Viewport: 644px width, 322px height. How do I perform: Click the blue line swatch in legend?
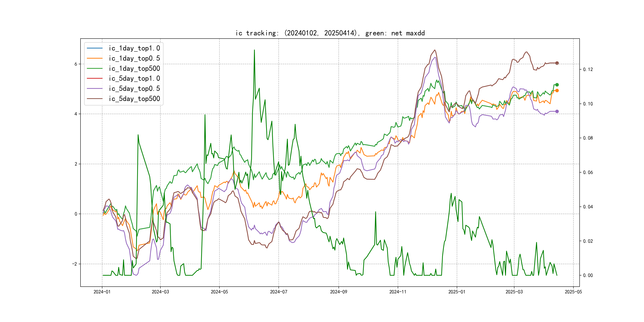(x=94, y=48)
